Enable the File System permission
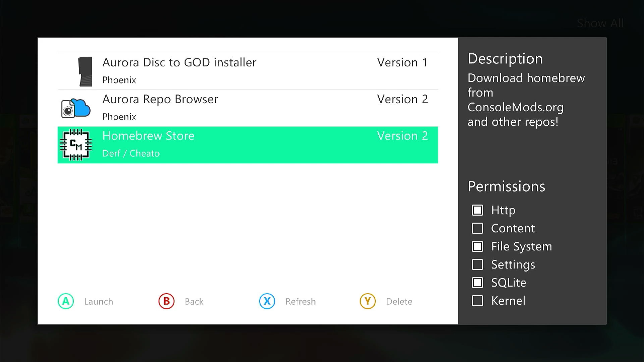Viewport: 644px width, 362px height. (478, 246)
